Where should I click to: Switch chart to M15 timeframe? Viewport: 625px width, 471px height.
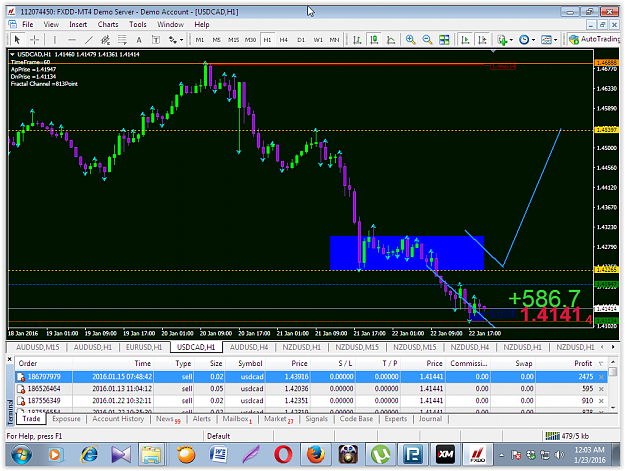(233, 40)
